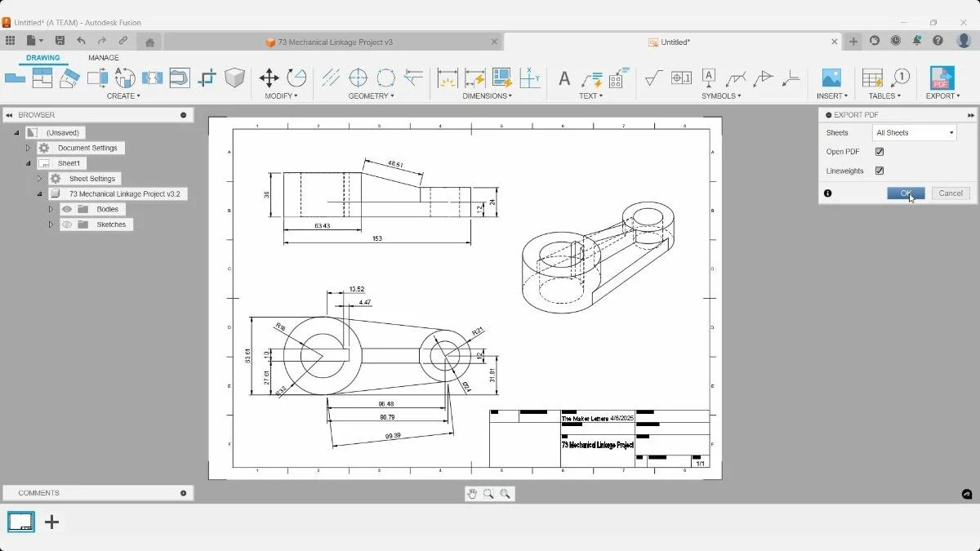
Task: Switch to the DRAWING tab
Action: tap(42, 58)
